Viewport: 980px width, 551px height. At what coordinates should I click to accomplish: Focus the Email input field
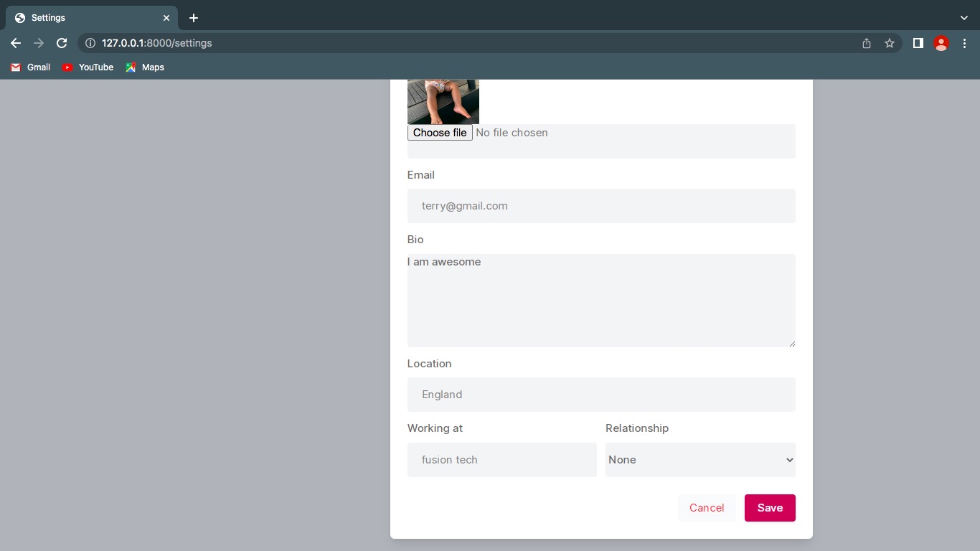[601, 206]
